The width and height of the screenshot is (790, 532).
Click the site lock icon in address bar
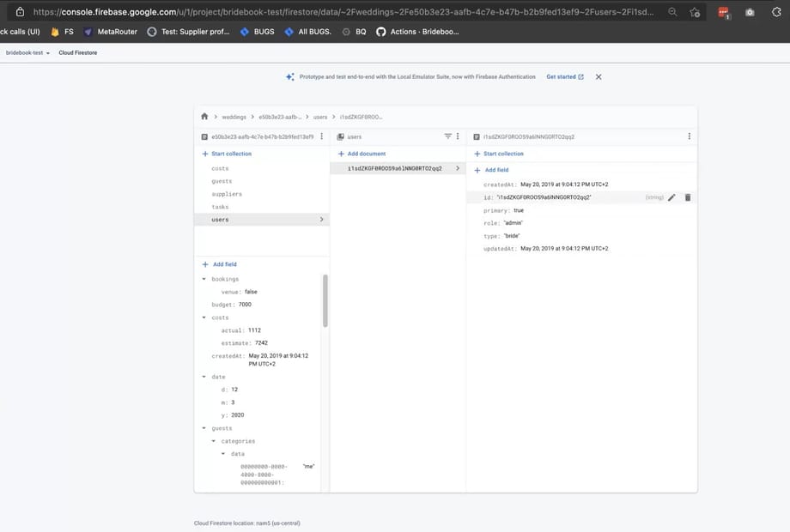pos(20,11)
